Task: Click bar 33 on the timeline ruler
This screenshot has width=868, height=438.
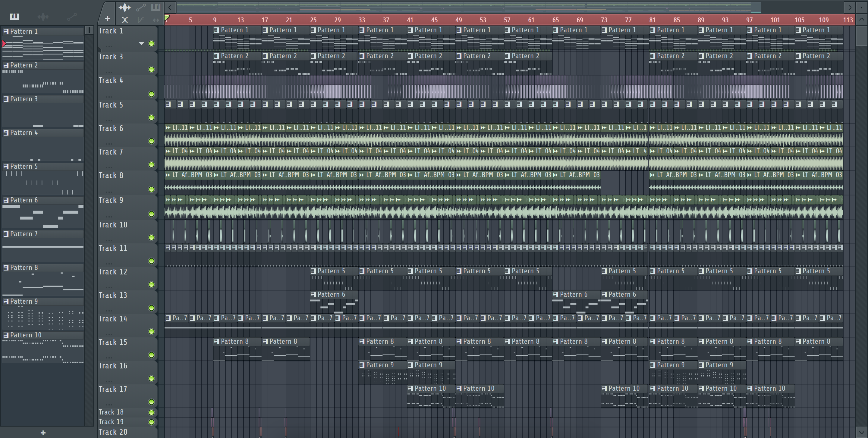Action: tap(362, 20)
